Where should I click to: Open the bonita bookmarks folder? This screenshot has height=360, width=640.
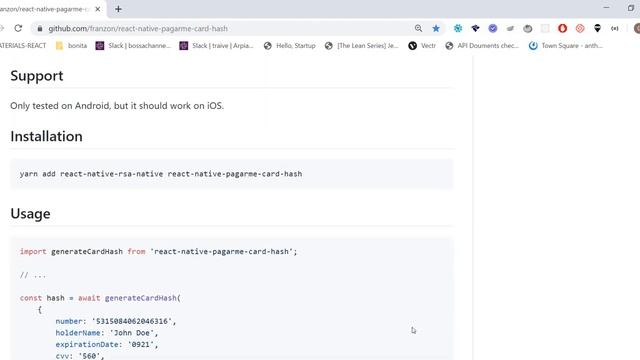coord(71,46)
